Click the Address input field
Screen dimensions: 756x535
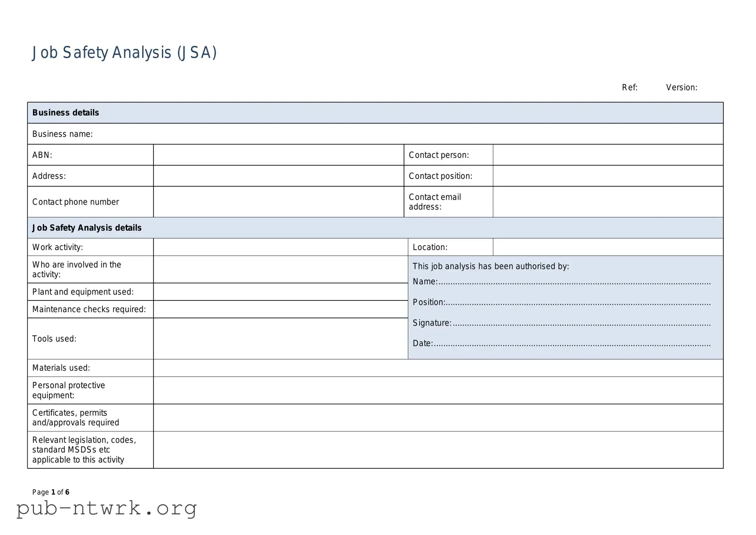click(277, 175)
